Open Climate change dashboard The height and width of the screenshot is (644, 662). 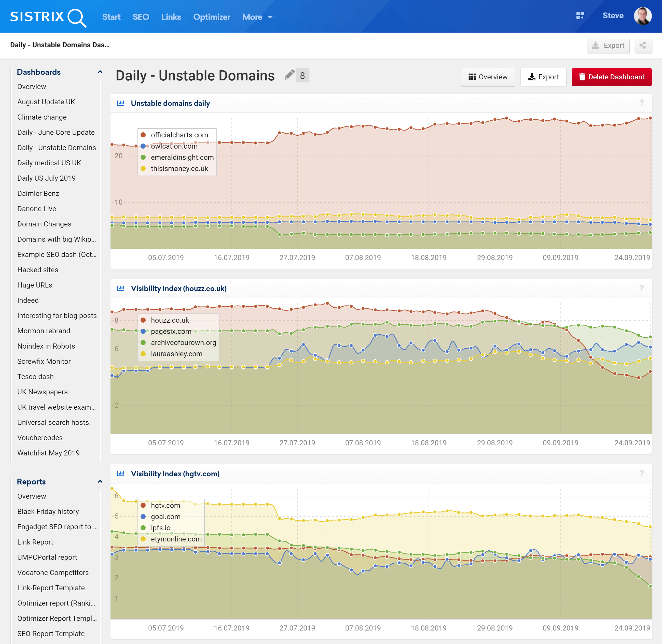tap(42, 117)
